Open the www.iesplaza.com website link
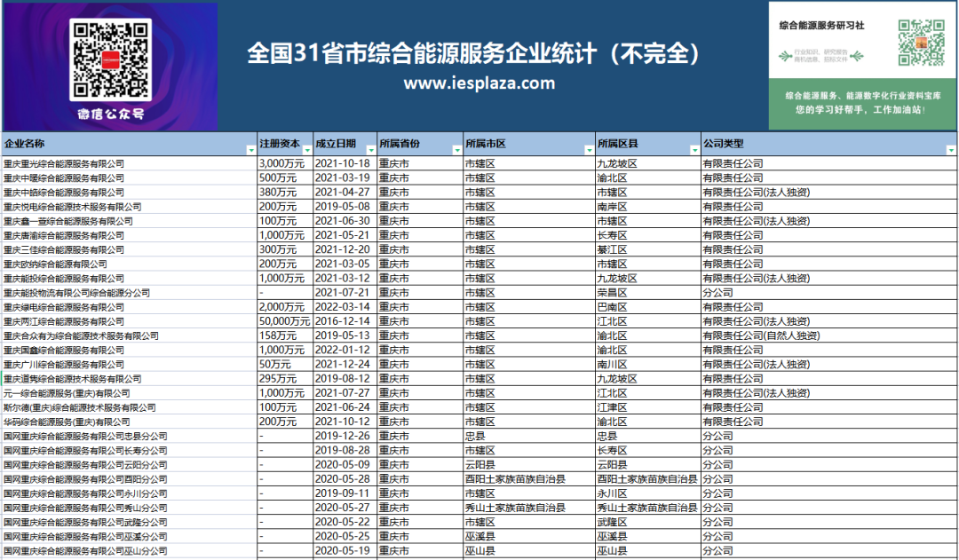The image size is (959, 560). [479, 83]
